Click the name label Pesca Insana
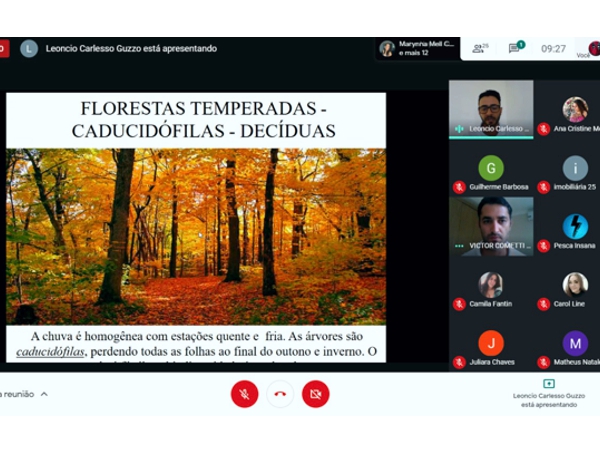 click(575, 246)
